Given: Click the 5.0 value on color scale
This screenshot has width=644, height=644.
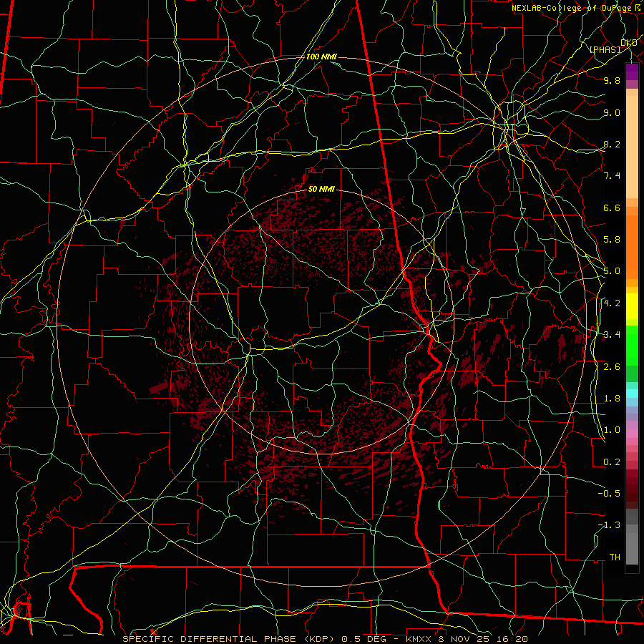Looking at the screenshot, I should [612, 271].
